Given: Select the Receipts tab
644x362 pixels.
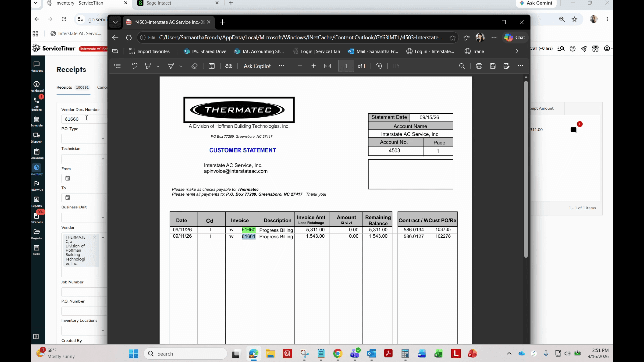Looking at the screenshot, I should [73, 87].
